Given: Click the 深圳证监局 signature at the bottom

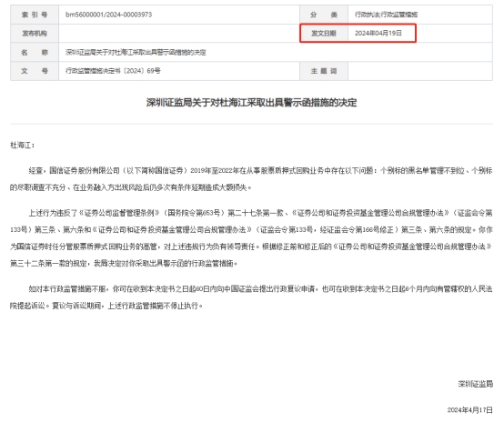Looking at the screenshot, I should (476, 384).
